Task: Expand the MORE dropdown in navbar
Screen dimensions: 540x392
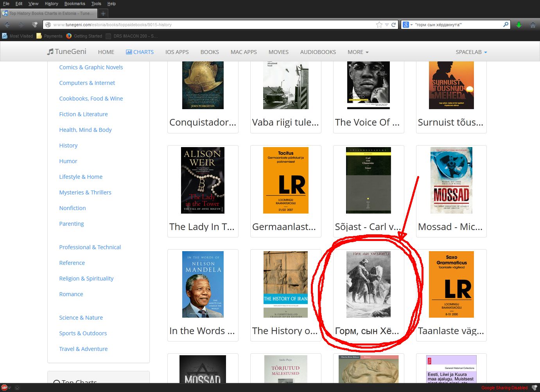Action: (358, 52)
